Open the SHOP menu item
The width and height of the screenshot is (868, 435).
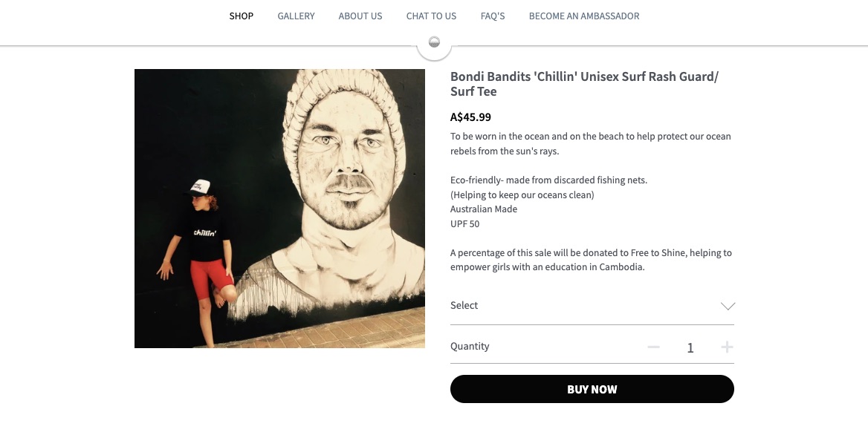click(242, 16)
